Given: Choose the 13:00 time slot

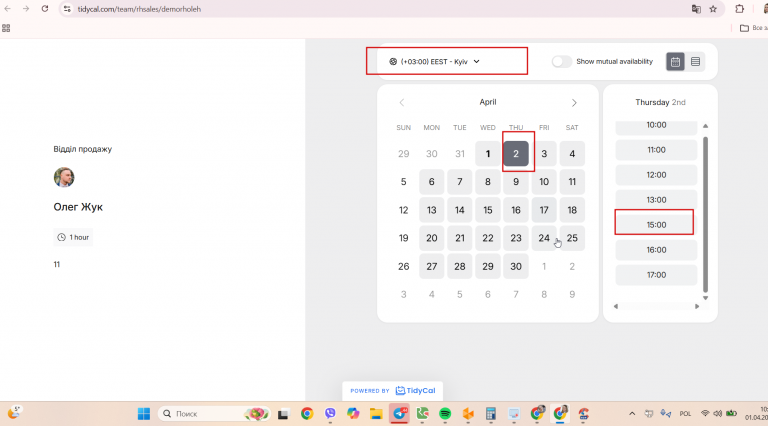Looking at the screenshot, I should (656, 200).
